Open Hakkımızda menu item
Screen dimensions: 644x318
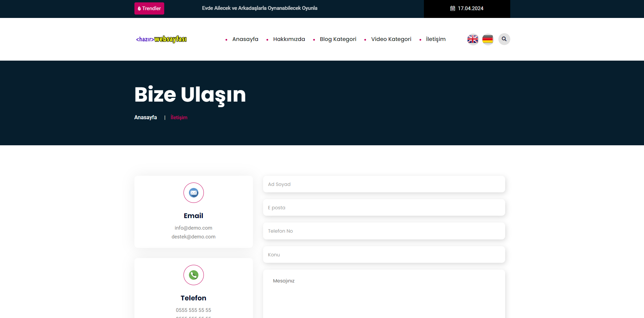(x=289, y=39)
